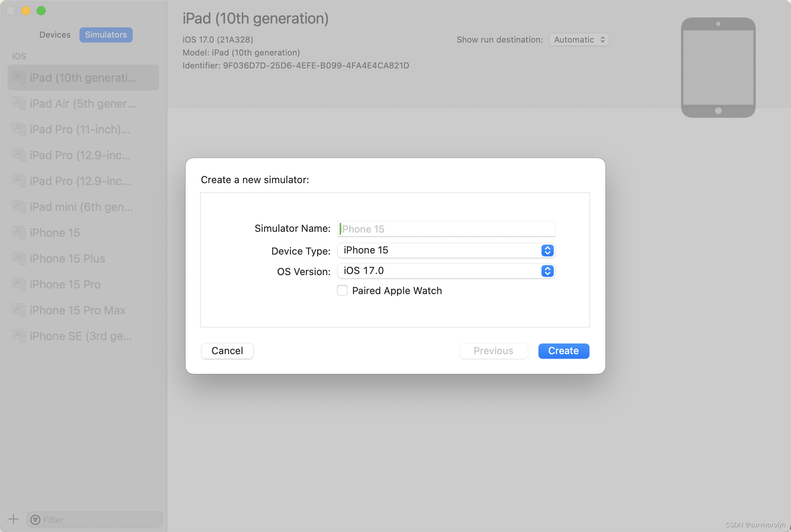The width and height of the screenshot is (791, 532).
Task: Select iPhone 15 Pro Max in the list
Action: [83, 310]
